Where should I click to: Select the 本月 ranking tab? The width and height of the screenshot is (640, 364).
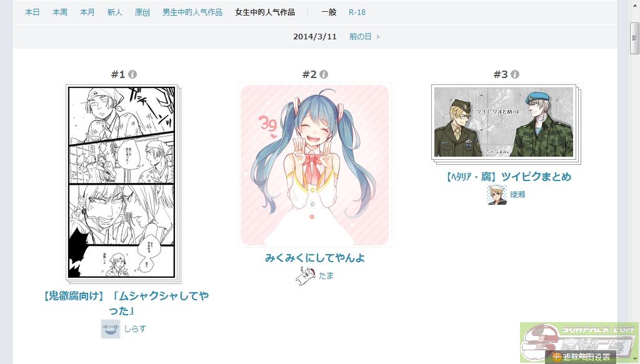pyautogui.click(x=87, y=12)
